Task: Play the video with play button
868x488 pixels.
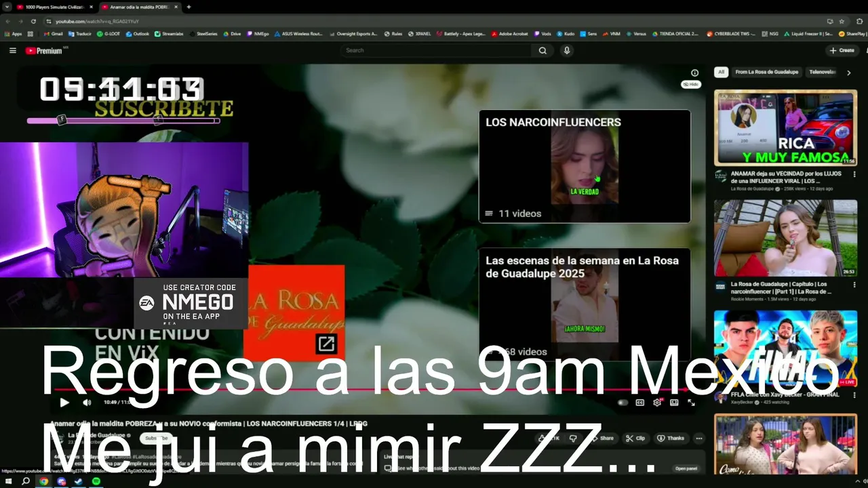Action: 64,402
